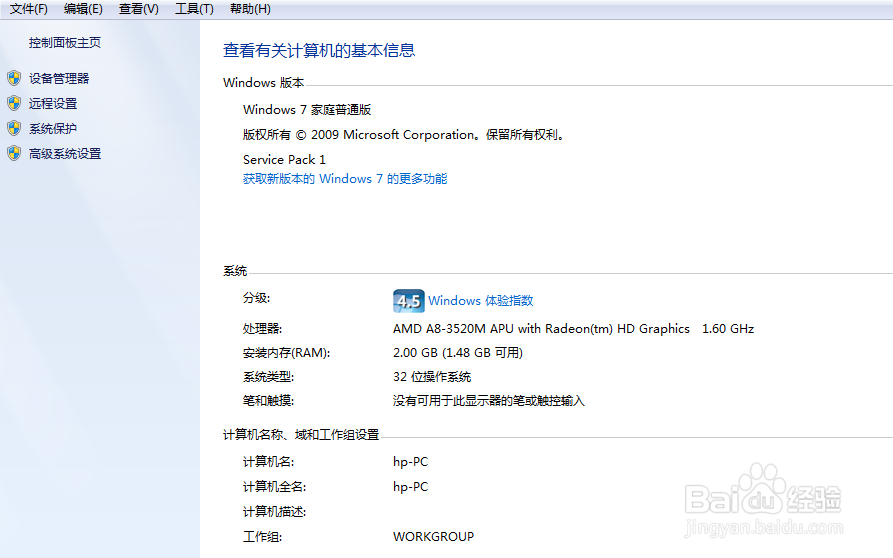Click the 安装内存(RAM): label
Viewport: 893px width, 558px height.
tap(286, 353)
